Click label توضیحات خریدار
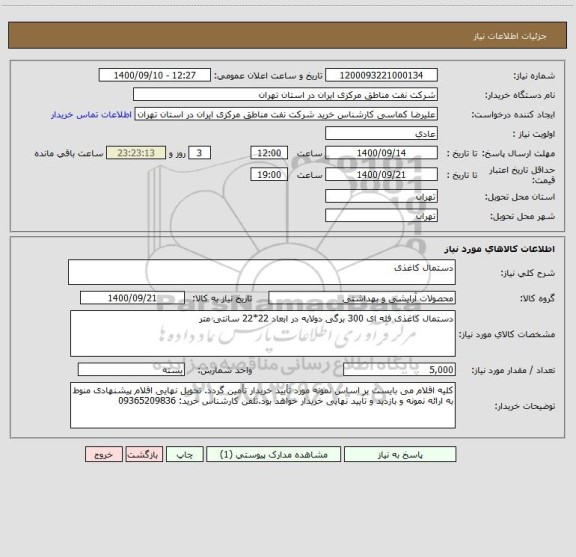This screenshot has height=557, width=576. 525,406
